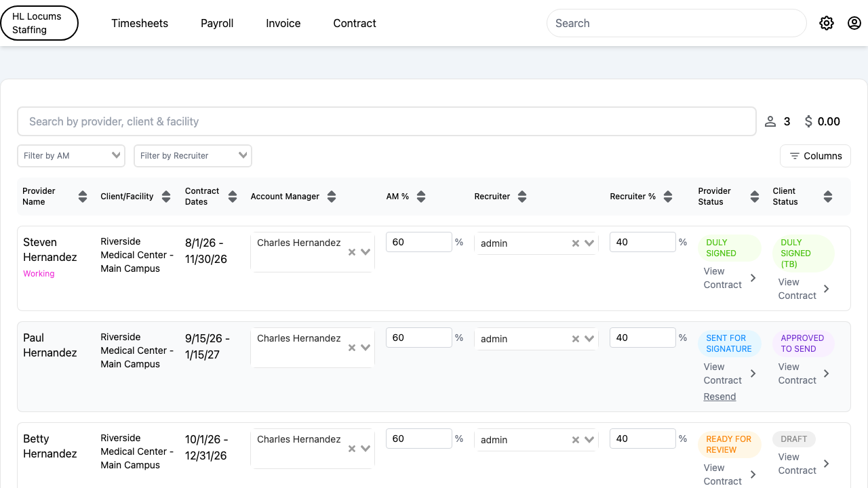The height and width of the screenshot is (488, 868).
Task: Focus the top navigation Search box
Action: 676,23
